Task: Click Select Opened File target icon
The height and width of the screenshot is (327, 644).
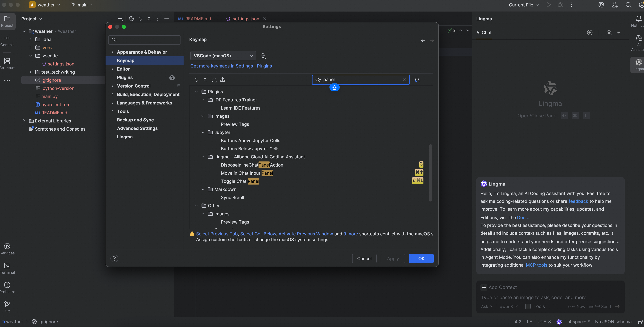Action: (x=131, y=19)
